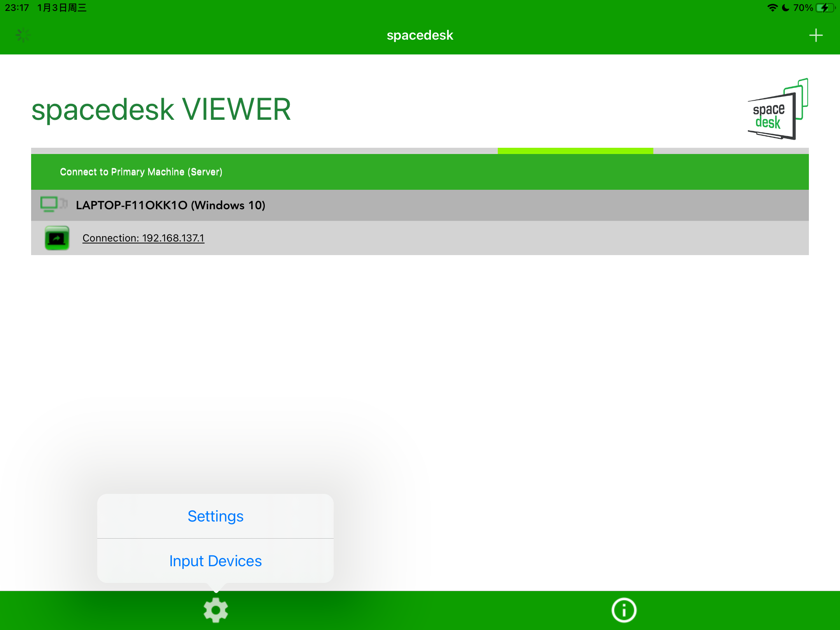Tap the plus icon to add server
Viewport: 840px width, 630px height.
[815, 35]
